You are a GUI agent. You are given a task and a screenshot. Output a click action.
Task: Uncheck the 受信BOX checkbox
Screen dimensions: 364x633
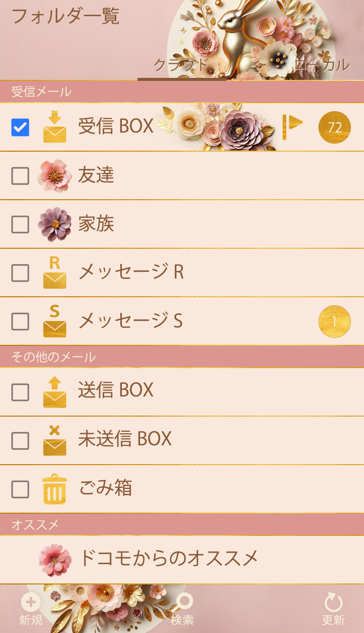point(20,127)
